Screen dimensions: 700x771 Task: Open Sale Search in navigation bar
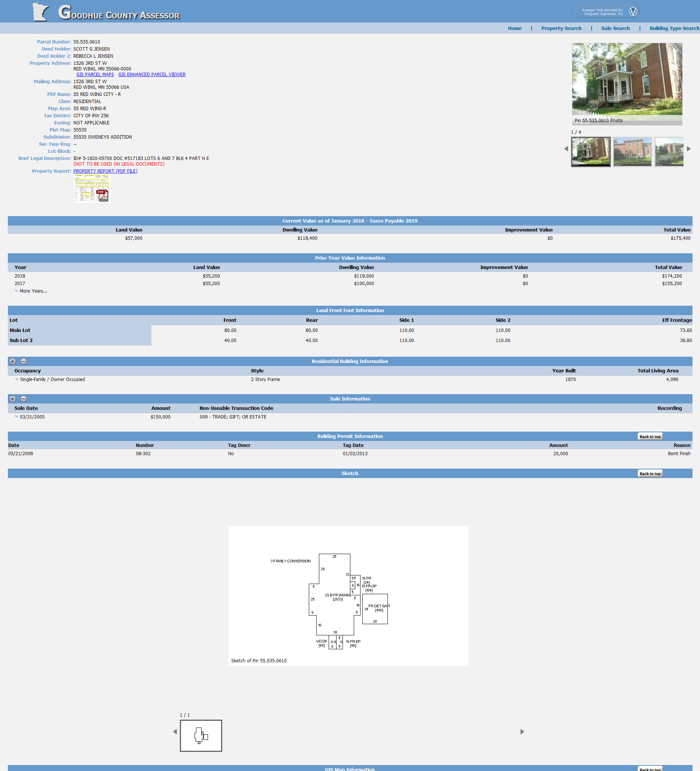(615, 28)
